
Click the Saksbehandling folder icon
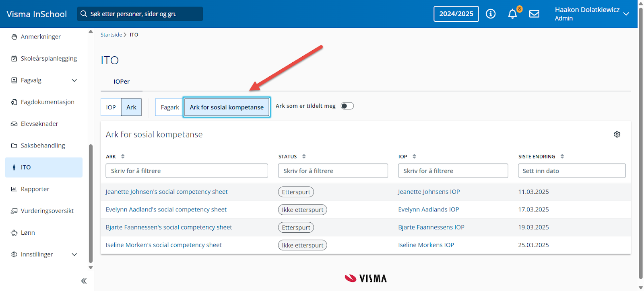pos(14,145)
